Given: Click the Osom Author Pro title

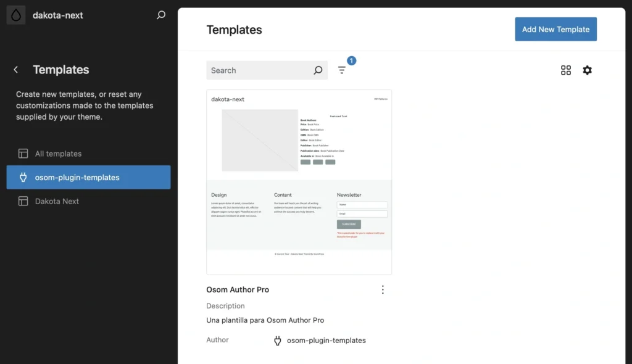Looking at the screenshot, I should click(238, 289).
